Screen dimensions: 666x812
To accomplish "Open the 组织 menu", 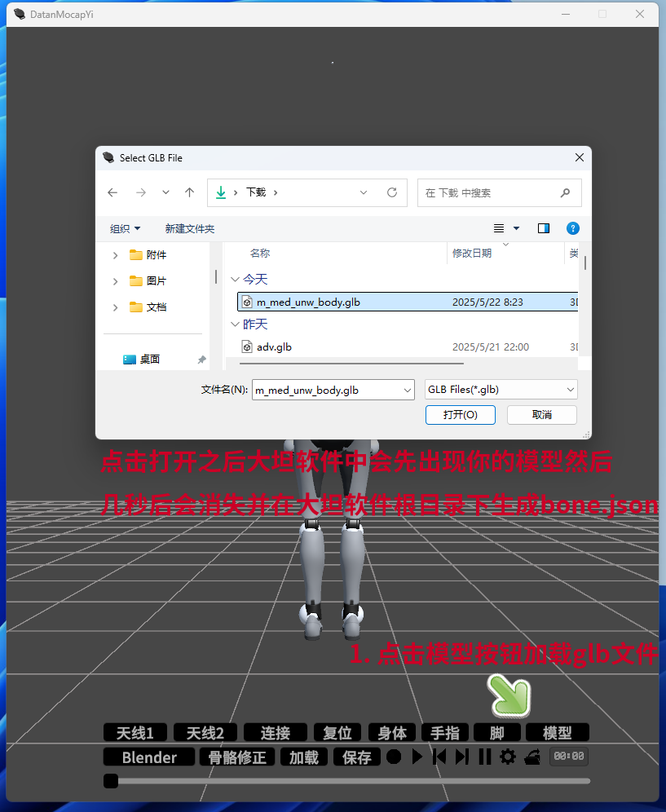I will point(126,229).
